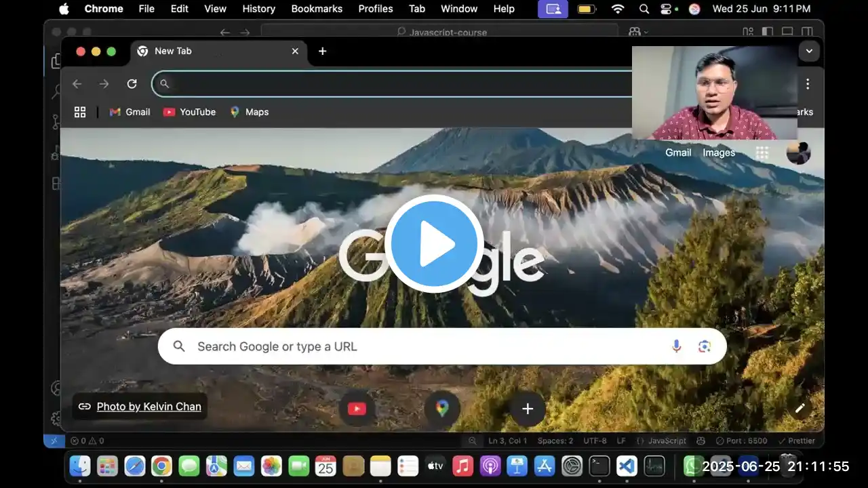Open the Google account avatar

(799, 152)
